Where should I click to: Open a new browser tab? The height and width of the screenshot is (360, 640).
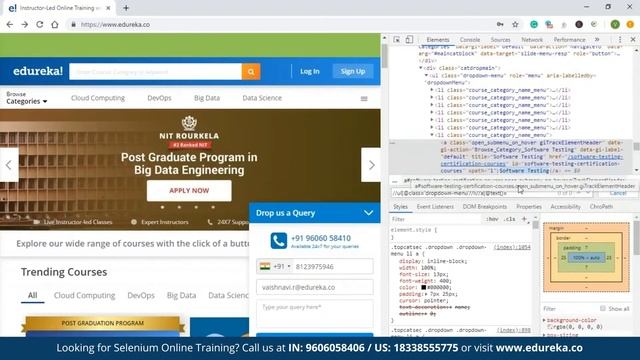click(x=126, y=8)
